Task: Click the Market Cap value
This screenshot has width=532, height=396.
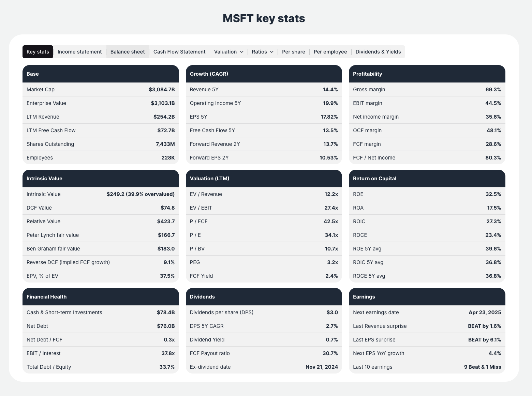Action: pos(161,89)
